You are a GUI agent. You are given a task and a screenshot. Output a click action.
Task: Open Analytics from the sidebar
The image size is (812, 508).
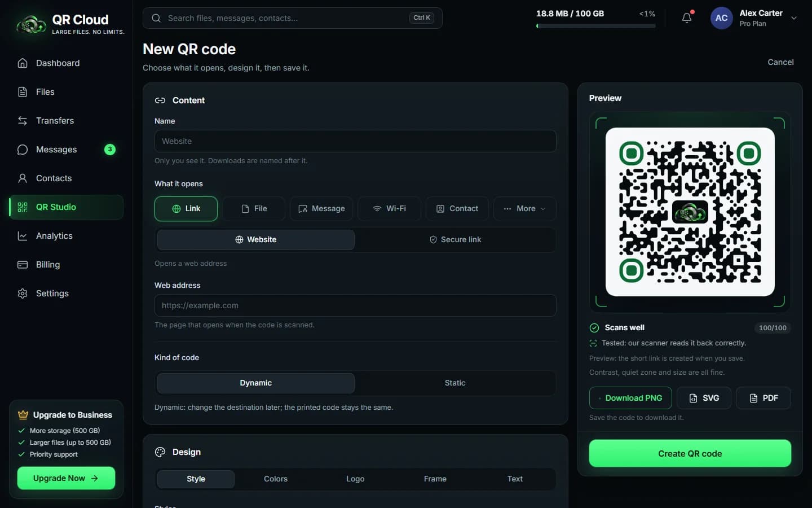(66, 236)
